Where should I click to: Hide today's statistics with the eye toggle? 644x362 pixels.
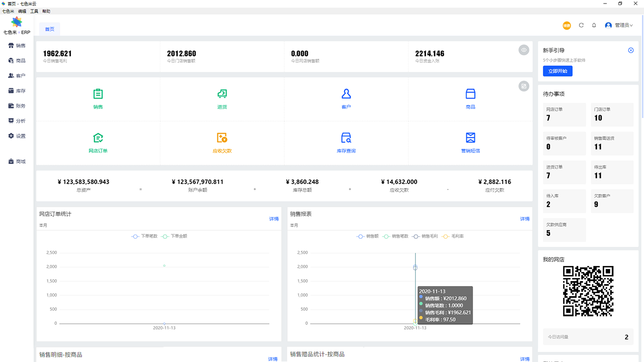[x=524, y=49]
